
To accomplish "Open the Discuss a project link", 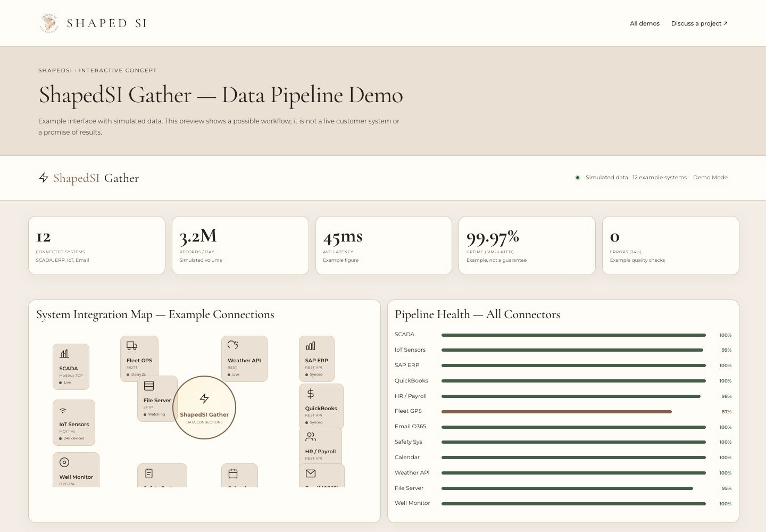I will pos(700,23).
